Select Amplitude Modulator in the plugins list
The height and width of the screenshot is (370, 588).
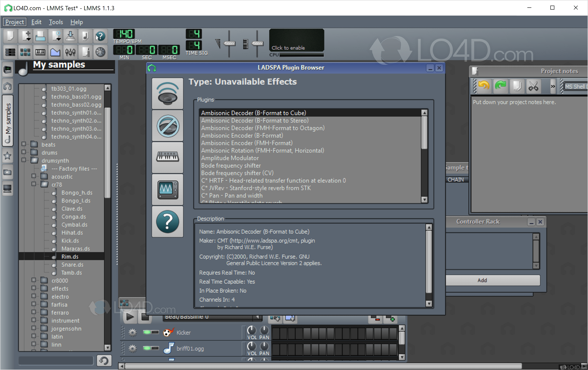click(230, 158)
